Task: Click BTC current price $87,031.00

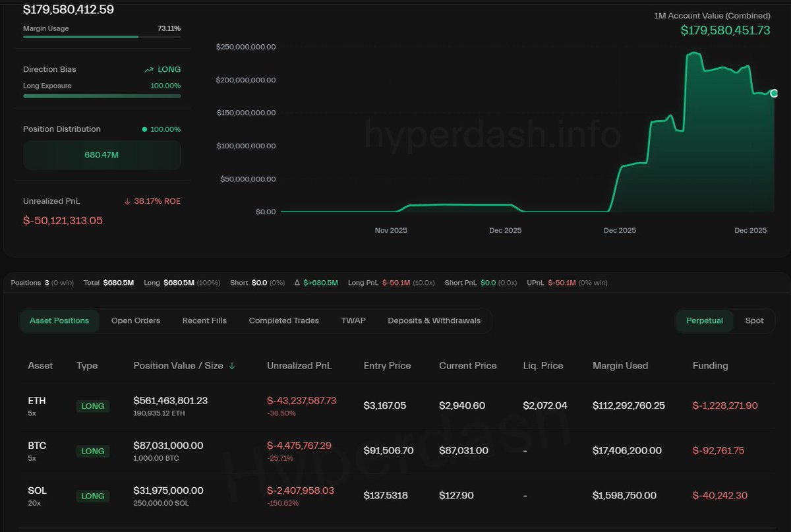Action: tap(464, 451)
